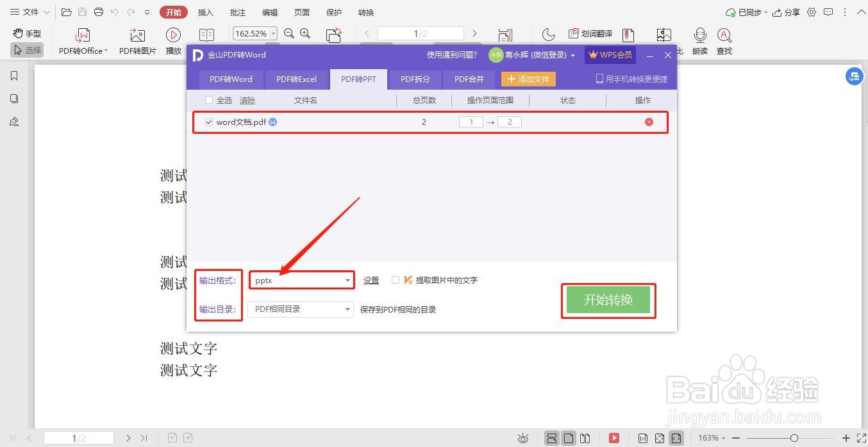Click the page number input showing 1/2
The image size is (868, 447).
[419, 33]
